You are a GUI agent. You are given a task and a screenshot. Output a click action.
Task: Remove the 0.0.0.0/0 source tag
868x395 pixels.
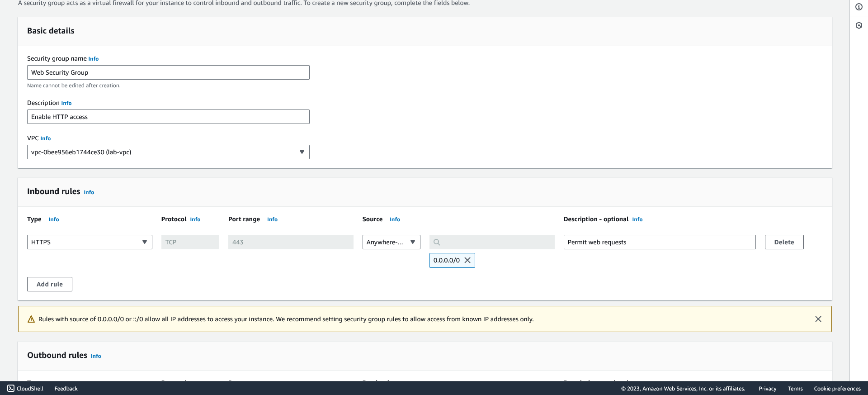pos(467,260)
